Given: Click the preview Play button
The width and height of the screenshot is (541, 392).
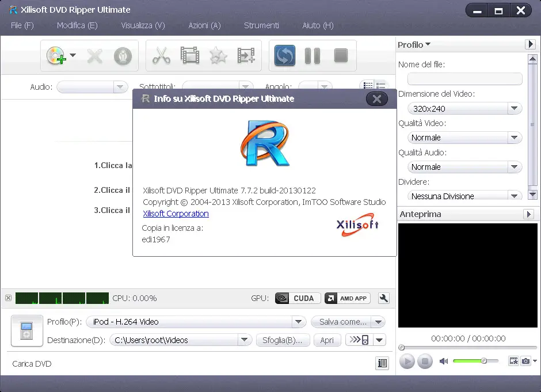Looking at the screenshot, I should pos(407,361).
